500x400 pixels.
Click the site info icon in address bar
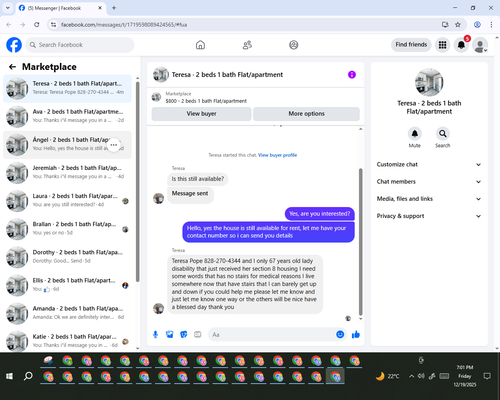point(53,25)
